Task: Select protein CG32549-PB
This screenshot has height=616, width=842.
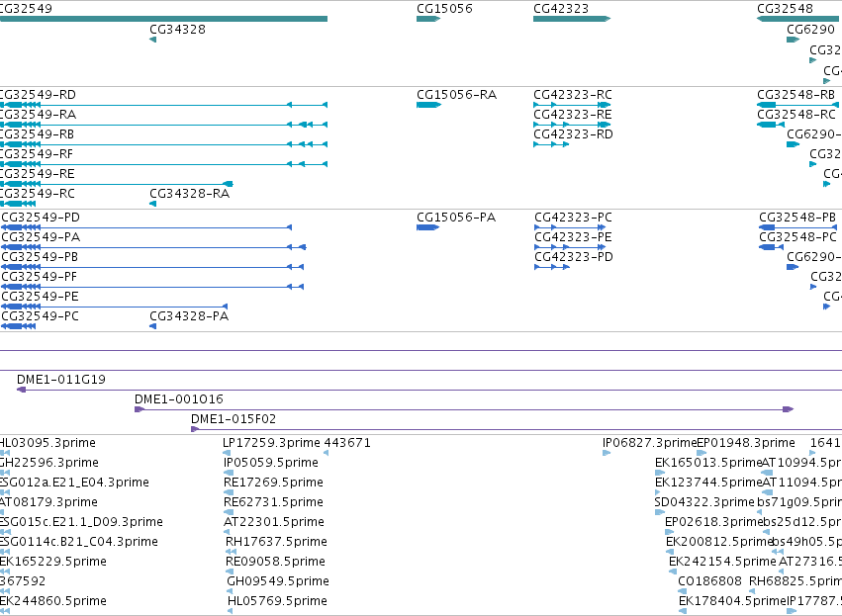Action: [152, 267]
